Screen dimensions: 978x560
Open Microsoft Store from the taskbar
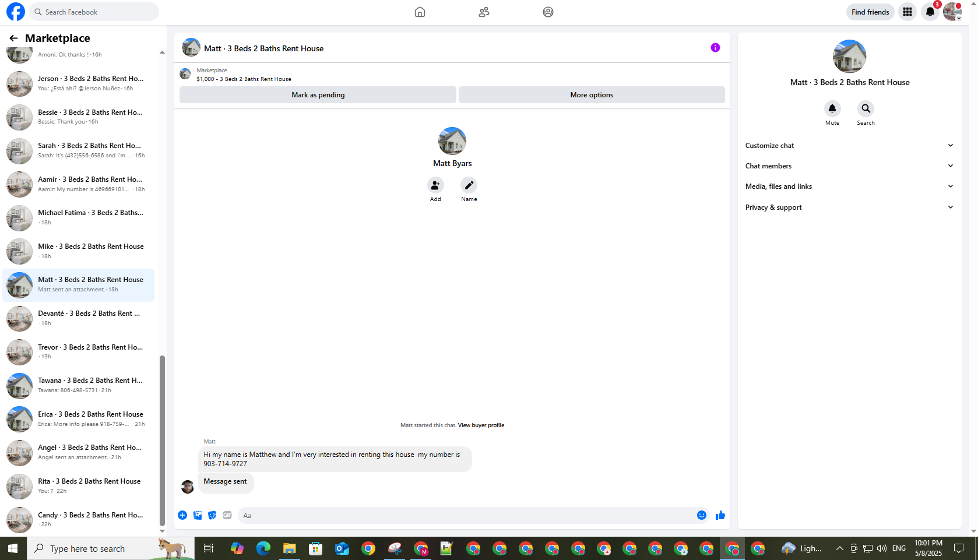[316, 548]
